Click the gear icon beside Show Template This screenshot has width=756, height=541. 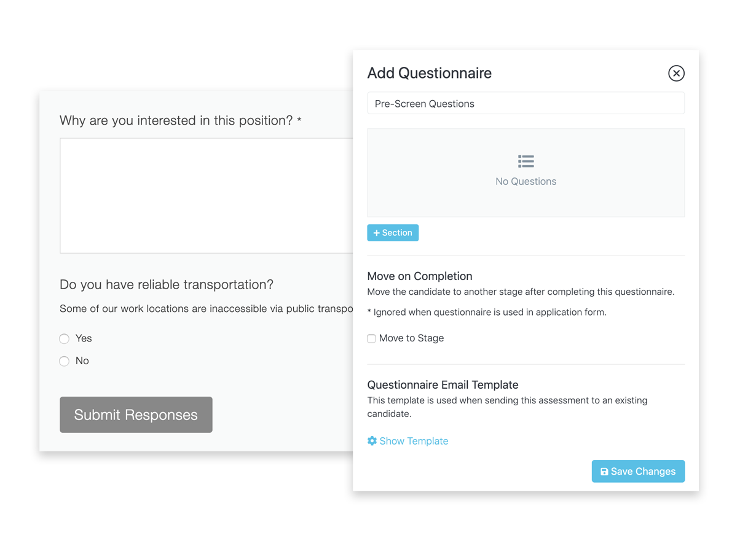372,441
